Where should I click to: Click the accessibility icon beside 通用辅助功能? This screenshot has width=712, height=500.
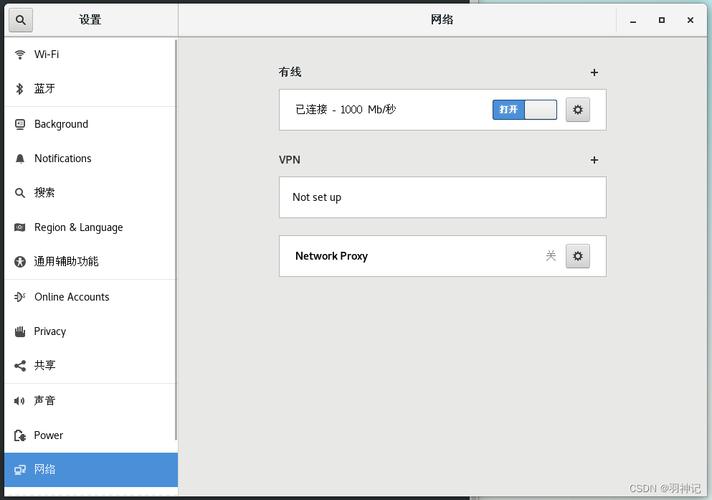pos(20,262)
